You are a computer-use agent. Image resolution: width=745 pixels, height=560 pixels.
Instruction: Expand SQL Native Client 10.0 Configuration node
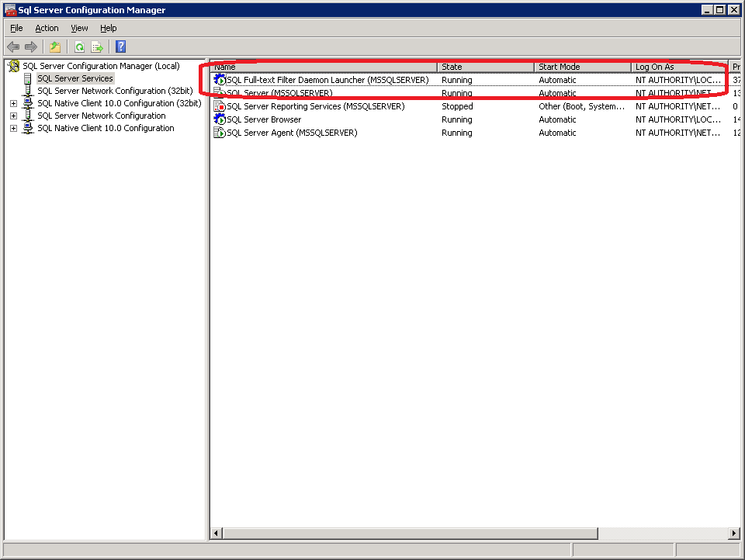(13, 128)
